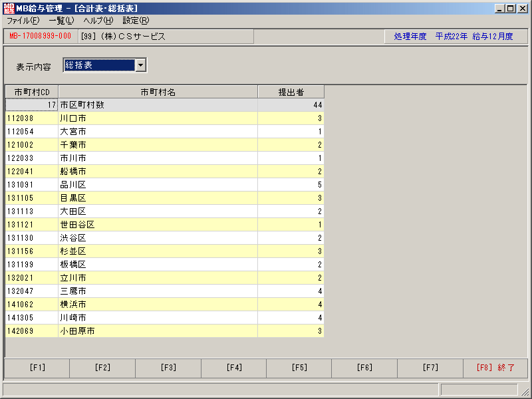Viewport: 532px width, 399px height.
Task: Click the 市区町村数 summary row
Action: [x=164, y=105]
